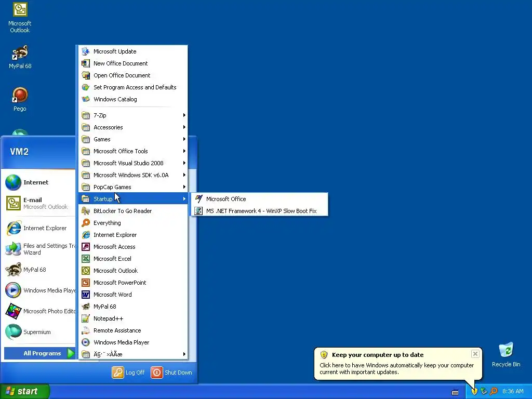Click the on-screen keyboard icon on taskbar

coord(455,392)
